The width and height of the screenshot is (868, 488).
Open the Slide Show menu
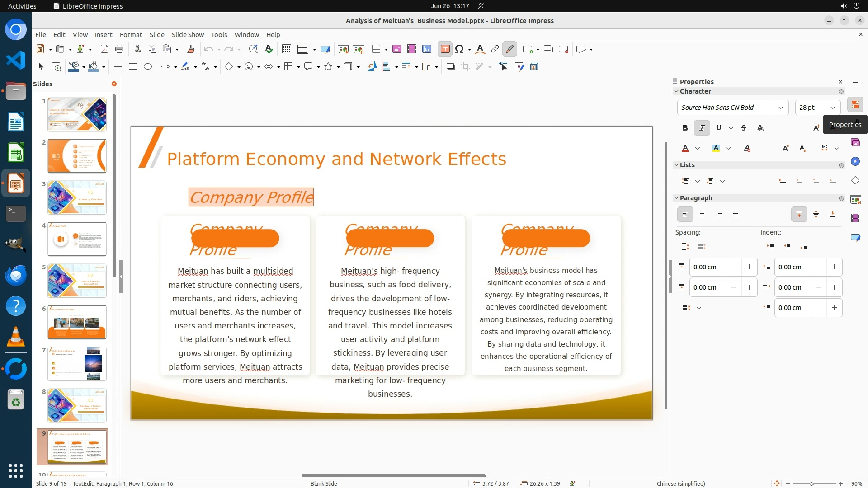tap(187, 35)
